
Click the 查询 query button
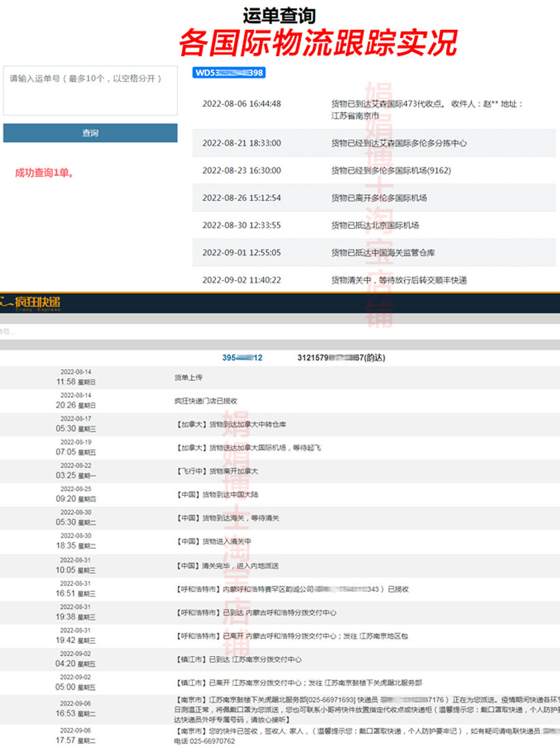click(90, 133)
